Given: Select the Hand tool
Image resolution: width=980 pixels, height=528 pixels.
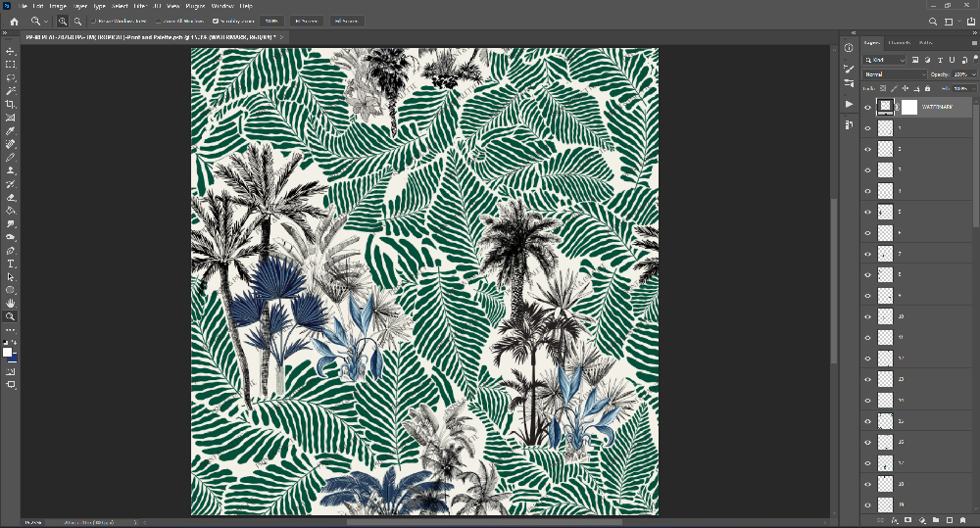Looking at the screenshot, I should [x=11, y=304].
